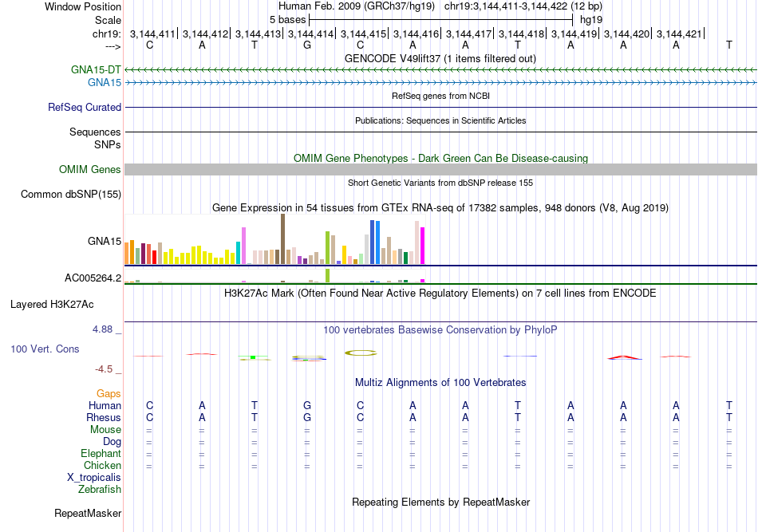758x532 pixels.
Task: Click the GTEx Gene Expression track title
Action: (x=440, y=208)
